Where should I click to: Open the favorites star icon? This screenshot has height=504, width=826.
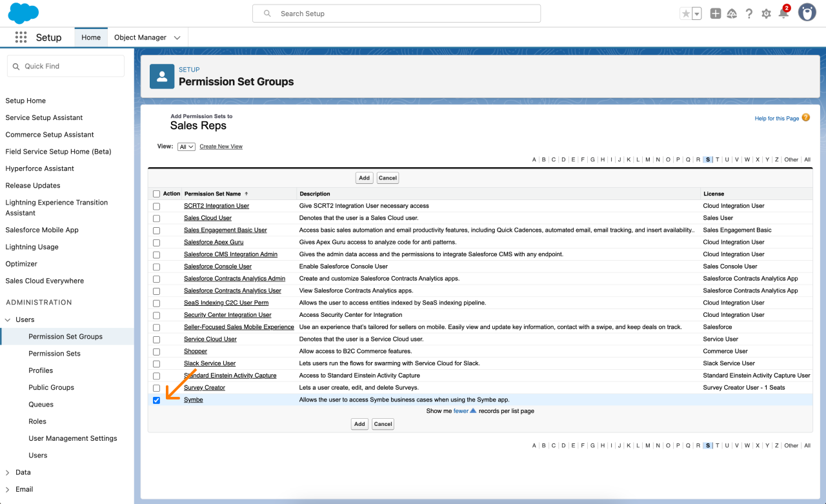(686, 14)
